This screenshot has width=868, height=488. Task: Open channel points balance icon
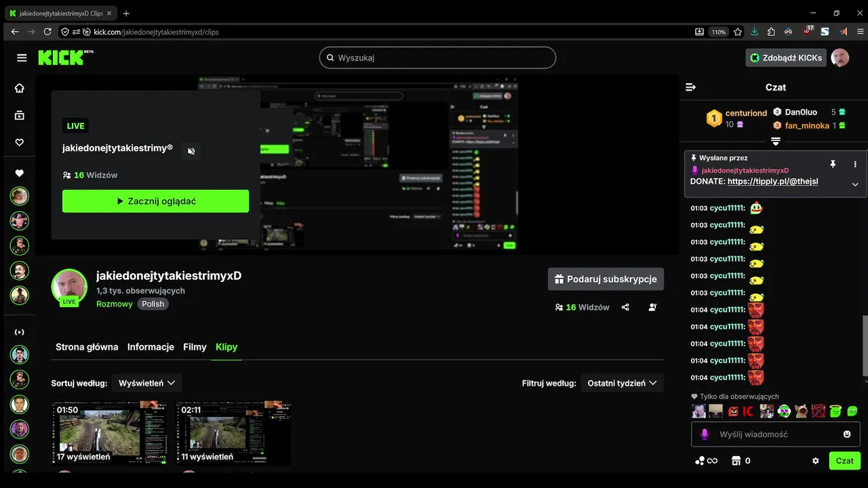pos(706,461)
